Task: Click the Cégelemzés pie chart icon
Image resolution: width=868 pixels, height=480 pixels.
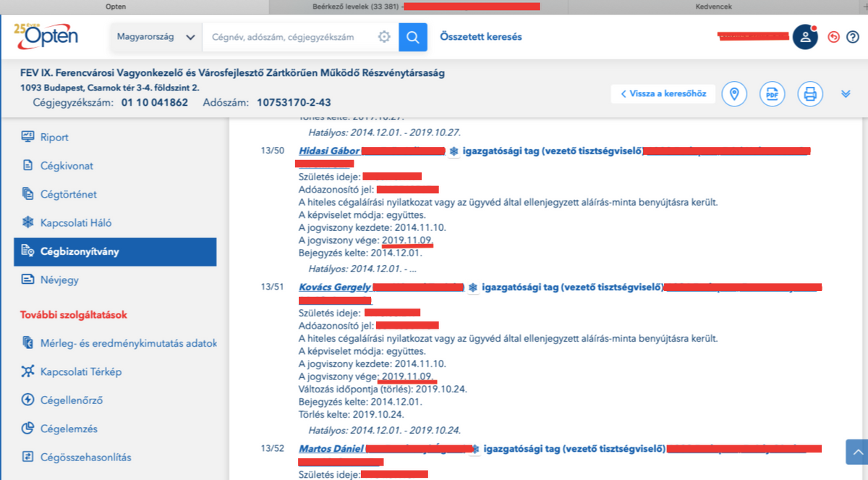Action: coord(28,429)
